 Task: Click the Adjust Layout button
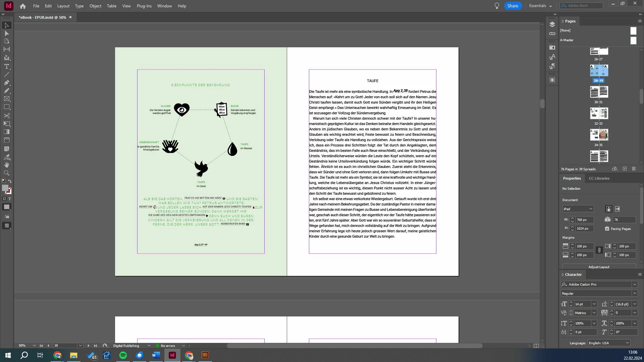(598, 267)
